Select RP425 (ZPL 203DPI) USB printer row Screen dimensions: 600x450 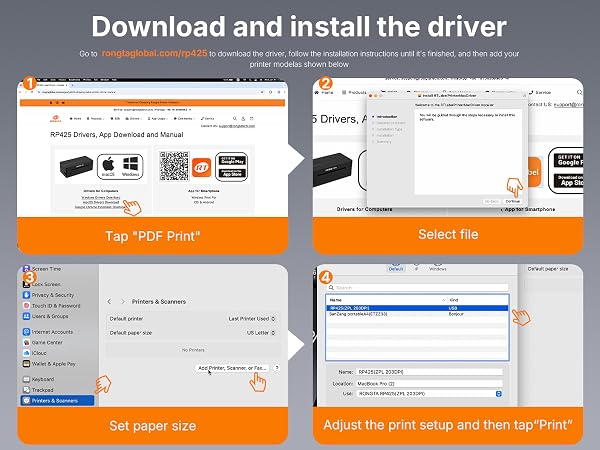pos(417,308)
